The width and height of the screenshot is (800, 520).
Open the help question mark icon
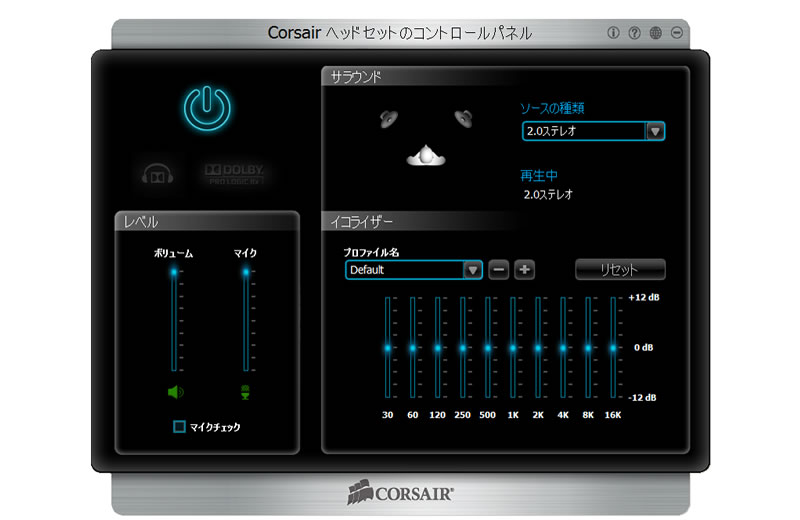[x=634, y=33]
